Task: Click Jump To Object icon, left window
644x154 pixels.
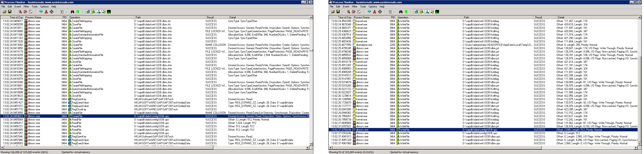Action: pyautogui.click(x=78, y=12)
